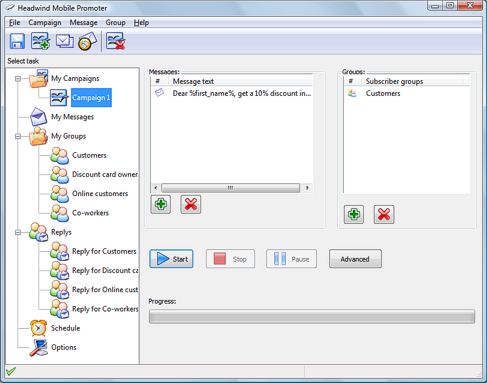Image resolution: width=487 pixels, height=383 pixels.
Task: Click the Customers icon in Groups list
Action: 352,93
